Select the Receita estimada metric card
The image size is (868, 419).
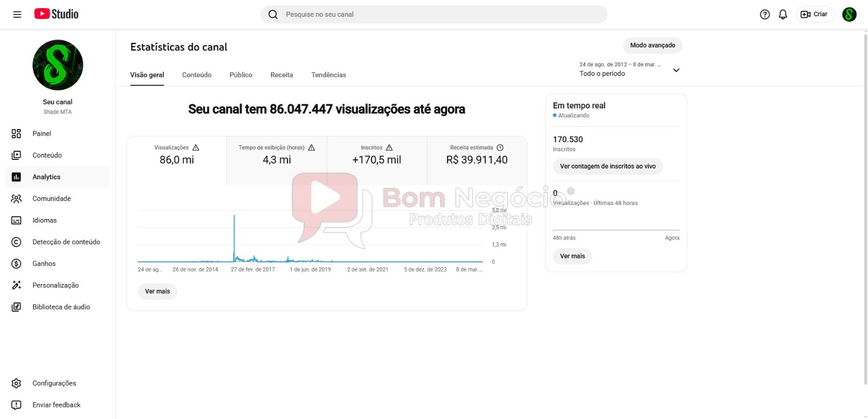[477, 154]
